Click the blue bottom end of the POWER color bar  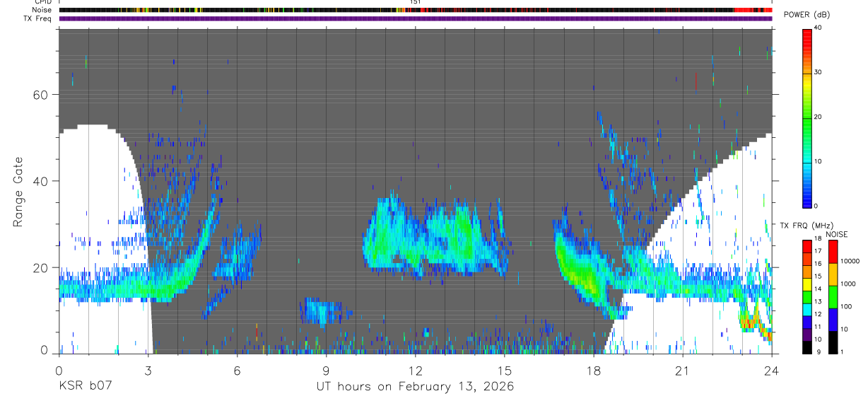(x=807, y=201)
